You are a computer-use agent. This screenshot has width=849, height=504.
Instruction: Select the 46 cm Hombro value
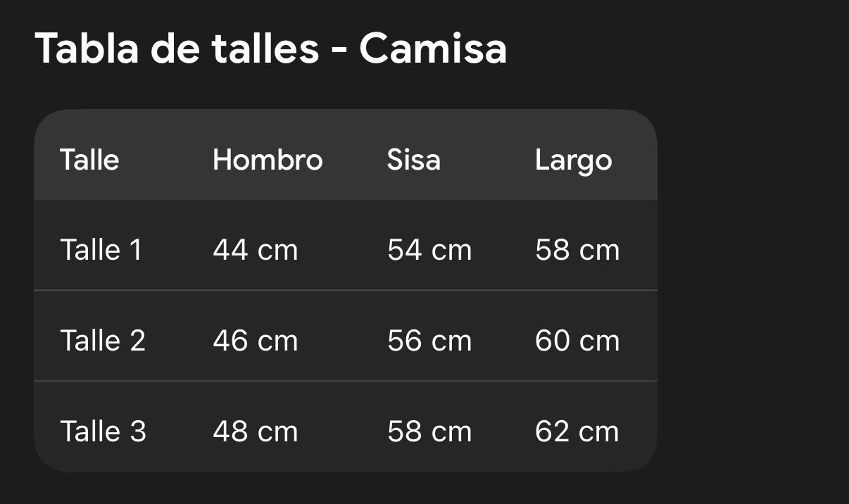point(255,341)
